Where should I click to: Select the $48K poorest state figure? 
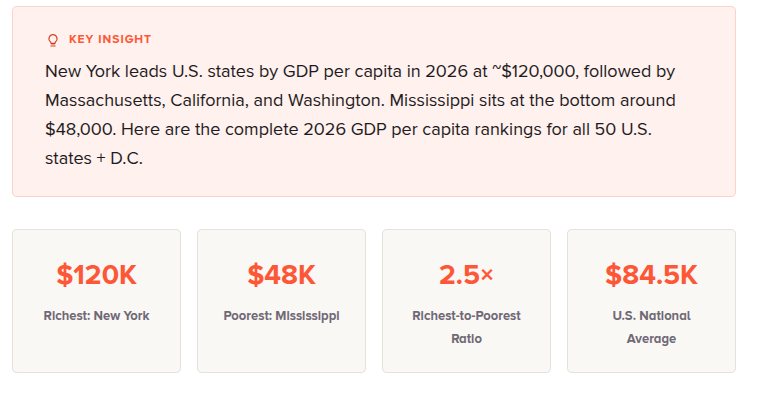[x=281, y=275]
